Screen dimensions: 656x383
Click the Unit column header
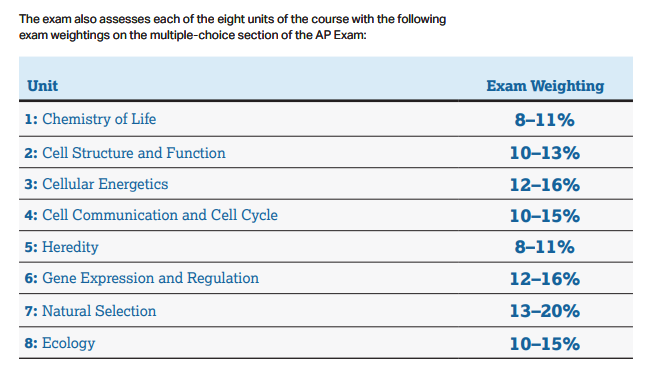coord(42,86)
